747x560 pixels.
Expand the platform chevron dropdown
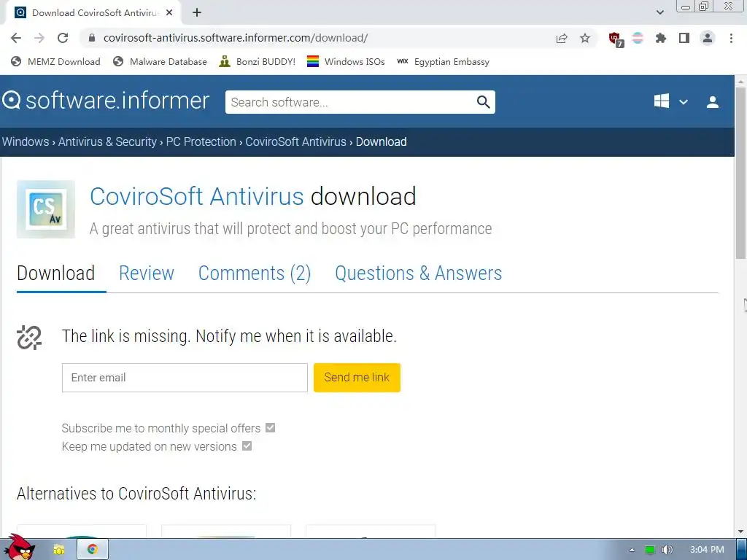point(683,102)
